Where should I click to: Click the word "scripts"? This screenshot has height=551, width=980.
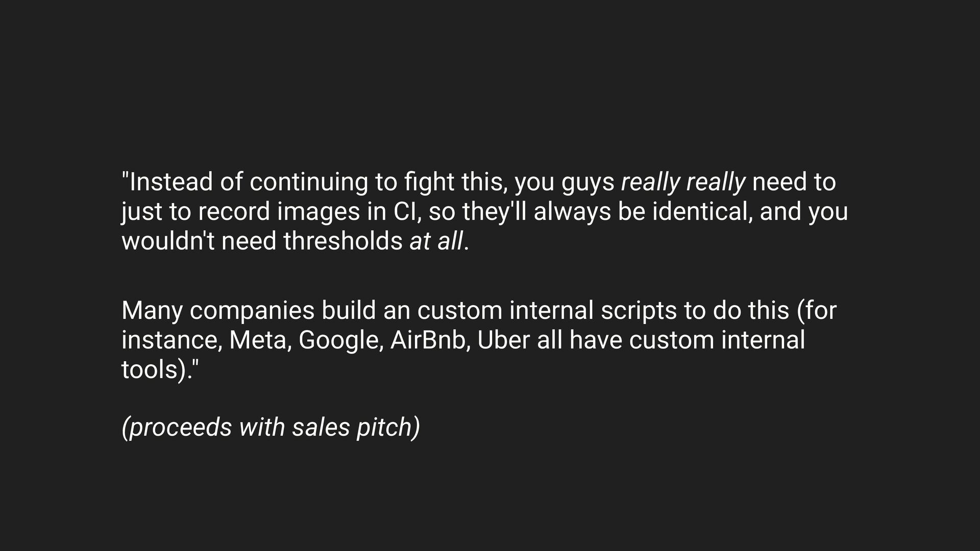pyautogui.click(x=638, y=311)
